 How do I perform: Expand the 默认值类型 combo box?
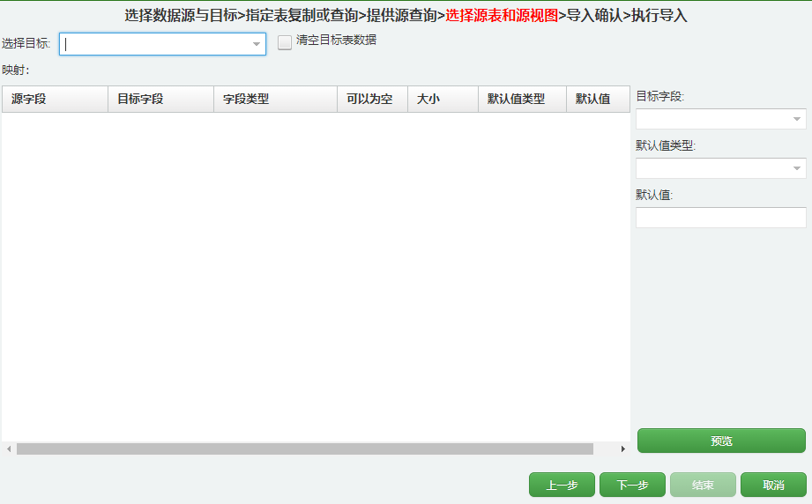point(797,168)
